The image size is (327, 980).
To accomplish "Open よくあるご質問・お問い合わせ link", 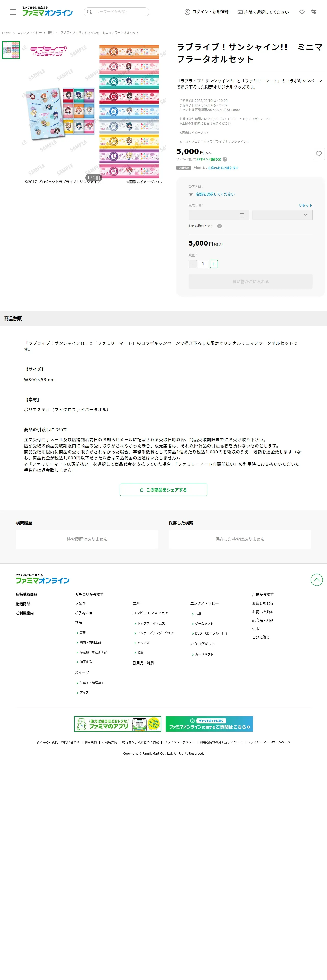I will pos(58,742).
